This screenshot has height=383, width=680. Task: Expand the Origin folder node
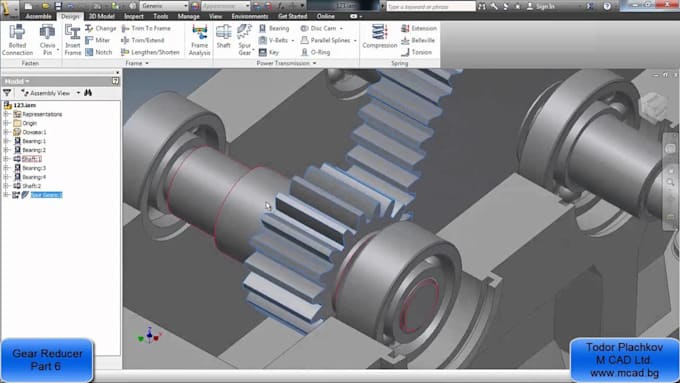6,123
